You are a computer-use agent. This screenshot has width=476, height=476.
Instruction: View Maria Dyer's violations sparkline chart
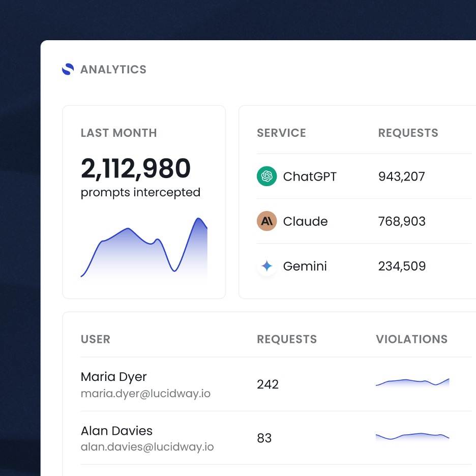(x=412, y=382)
